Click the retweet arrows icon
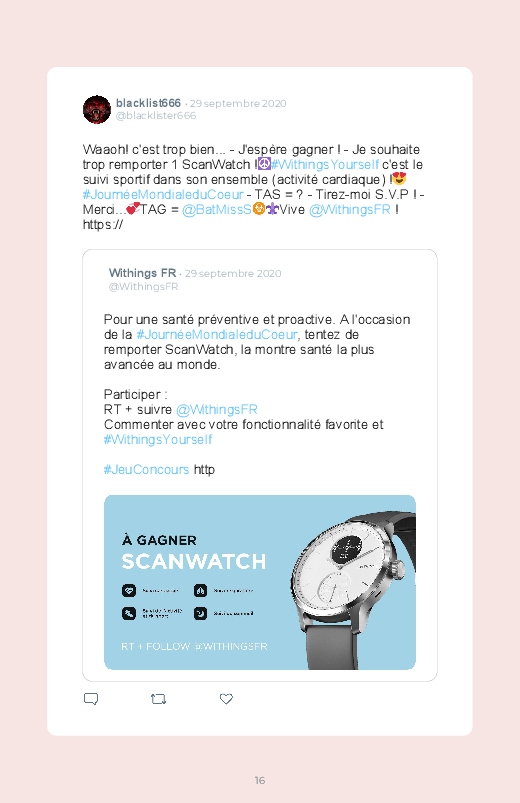 pyautogui.click(x=158, y=699)
